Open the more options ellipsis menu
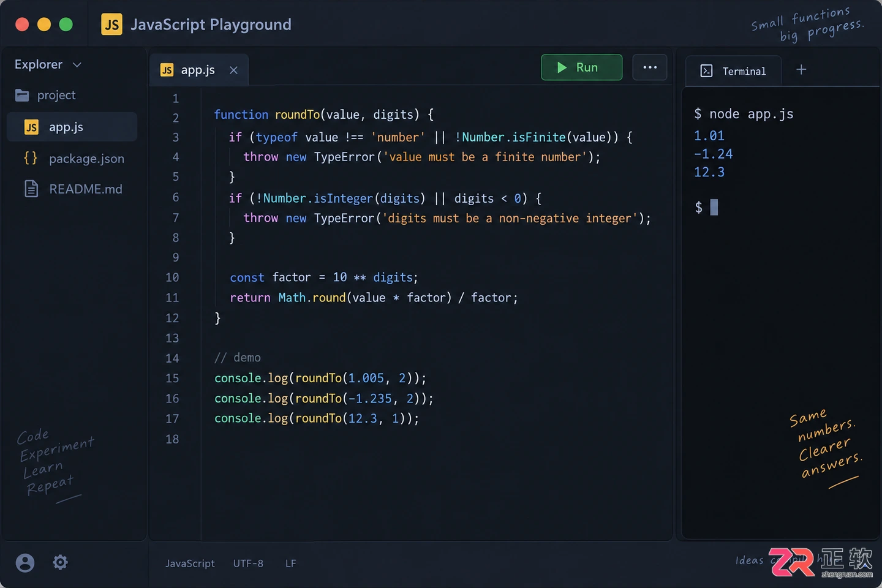This screenshot has height=588, width=882. click(x=650, y=67)
